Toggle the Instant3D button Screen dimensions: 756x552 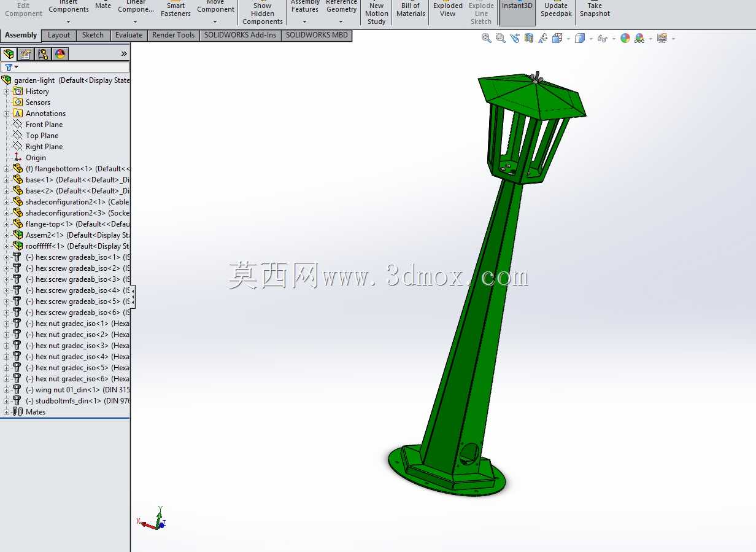click(517, 12)
